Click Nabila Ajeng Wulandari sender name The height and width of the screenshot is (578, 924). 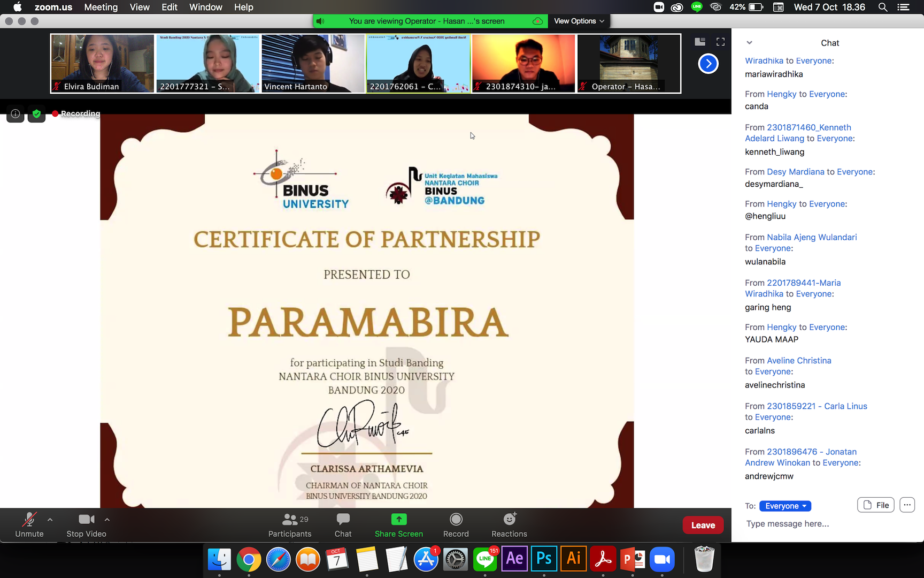(812, 237)
